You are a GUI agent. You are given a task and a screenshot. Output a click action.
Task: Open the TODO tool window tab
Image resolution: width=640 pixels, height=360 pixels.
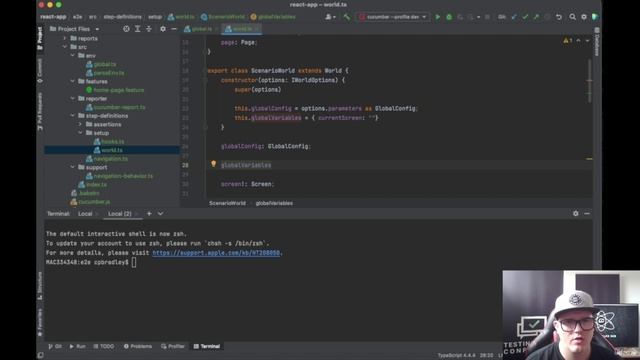click(104, 346)
